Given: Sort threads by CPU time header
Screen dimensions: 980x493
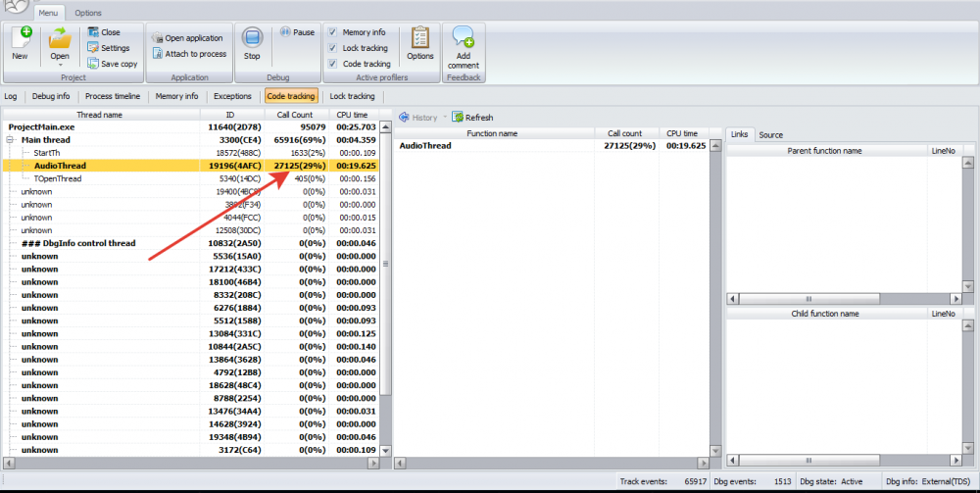Looking at the screenshot, I should click(353, 115).
